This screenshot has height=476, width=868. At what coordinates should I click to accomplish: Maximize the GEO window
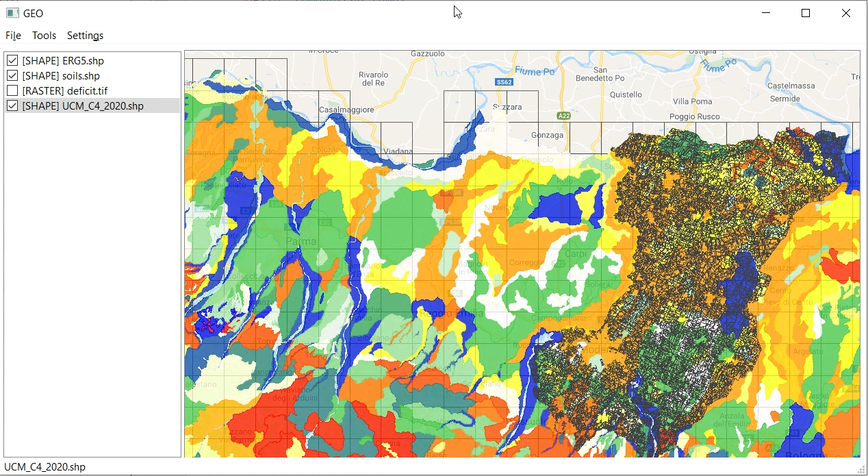point(806,13)
